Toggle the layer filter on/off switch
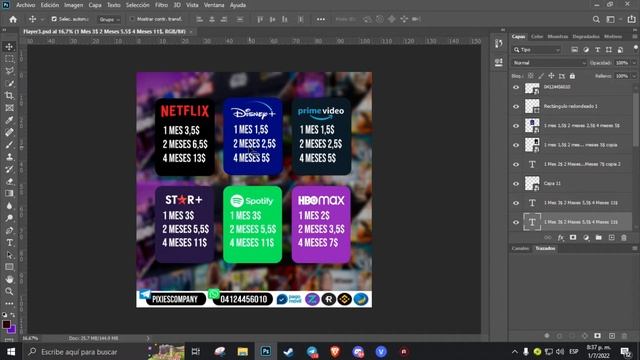The height and width of the screenshot is (360, 640). pos(636,48)
